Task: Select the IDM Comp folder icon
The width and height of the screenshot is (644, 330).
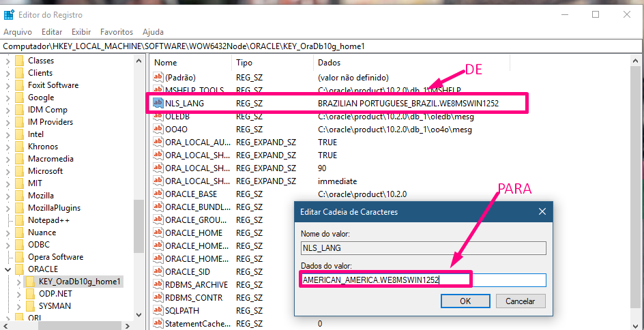Action: (x=19, y=110)
